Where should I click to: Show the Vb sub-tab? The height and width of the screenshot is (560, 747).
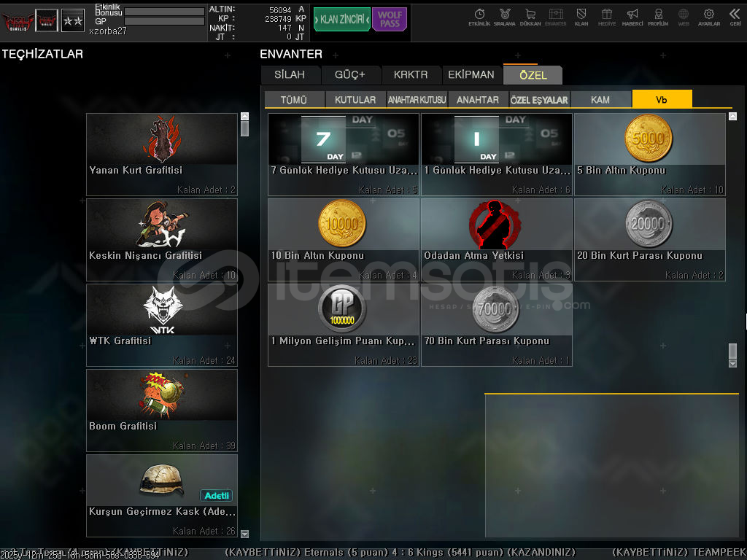point(662,99)
